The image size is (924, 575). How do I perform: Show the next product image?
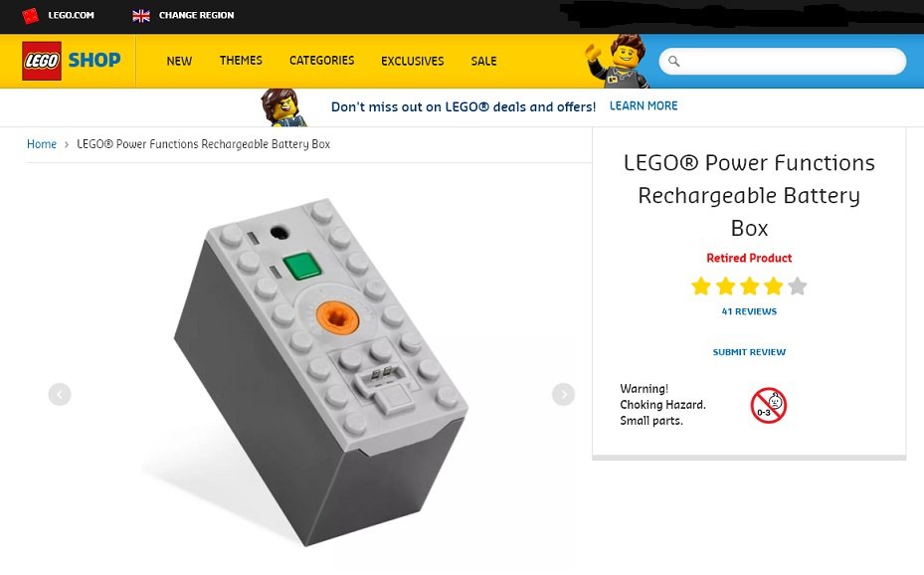point(563,394)
